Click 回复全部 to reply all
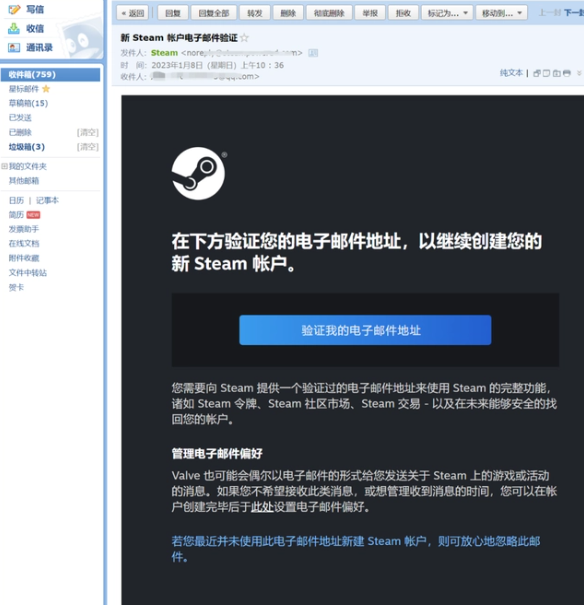Screen dimensions: 584x605 click(214, 14)
